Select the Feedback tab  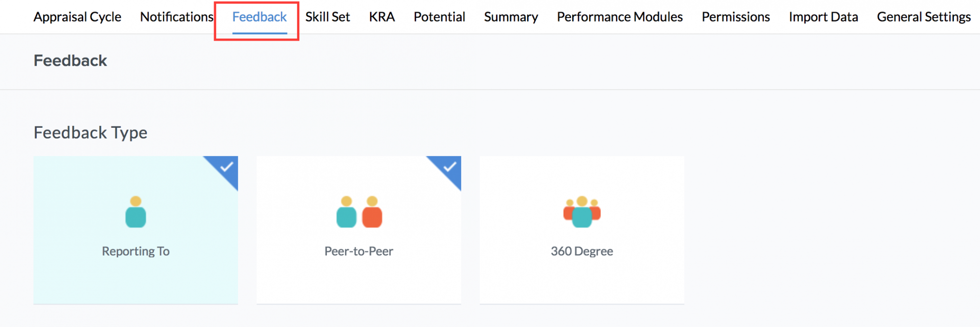[x=259, y=17]
